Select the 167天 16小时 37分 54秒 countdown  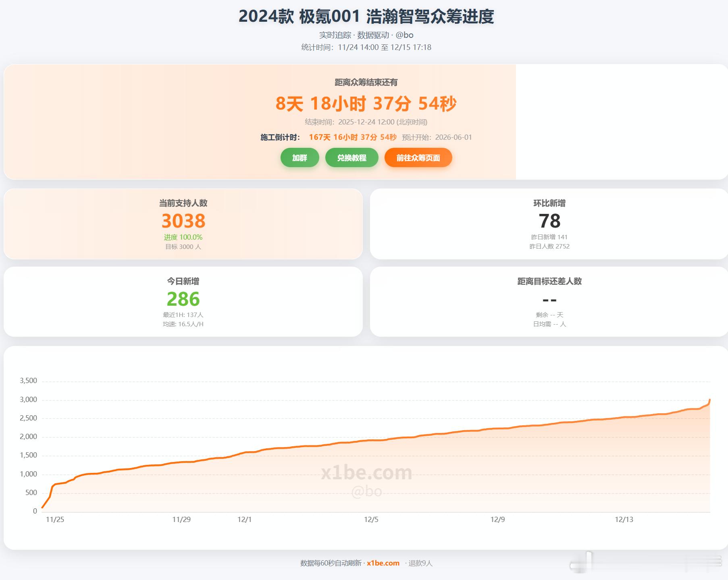click(353, 137)
